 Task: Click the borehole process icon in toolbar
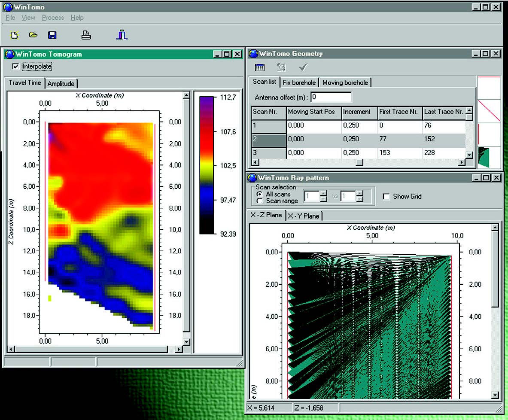pos(122,35)
